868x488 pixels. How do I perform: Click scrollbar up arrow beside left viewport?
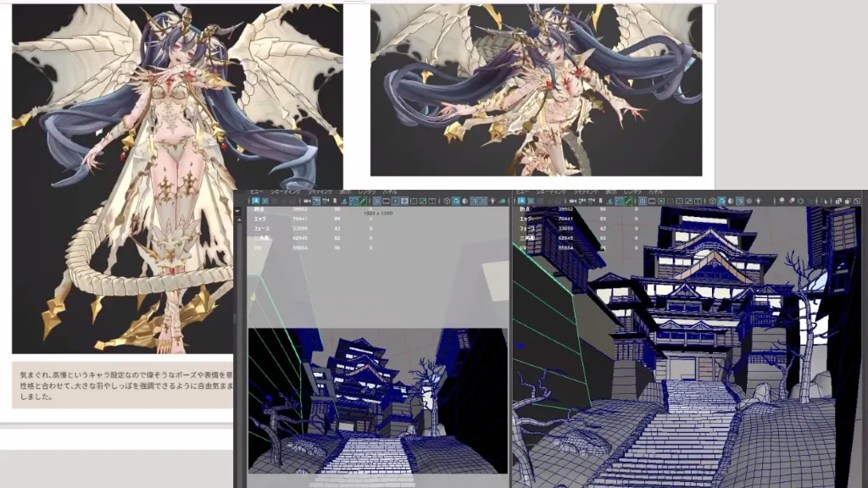pyautogui.click(x=239, y=219)
